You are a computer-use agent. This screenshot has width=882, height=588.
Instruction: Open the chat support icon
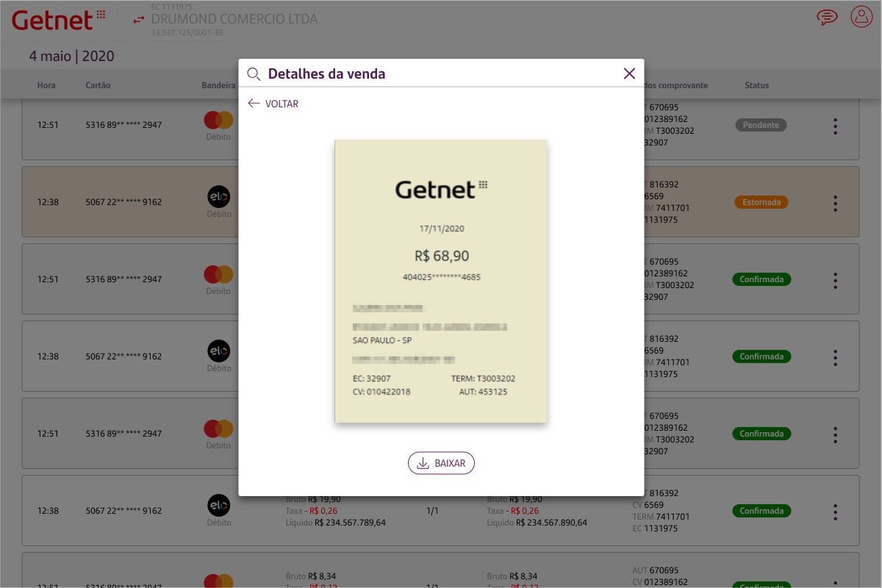coord(827,17)
